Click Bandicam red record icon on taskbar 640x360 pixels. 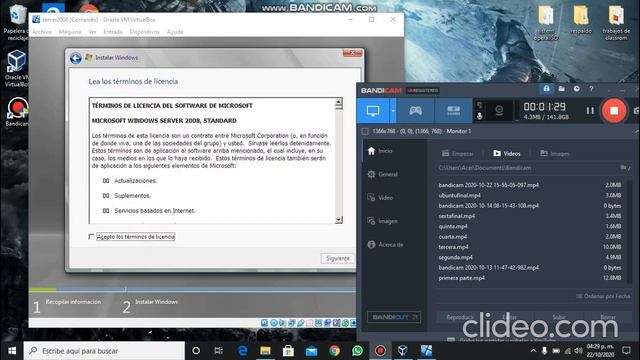pos(380,351)
